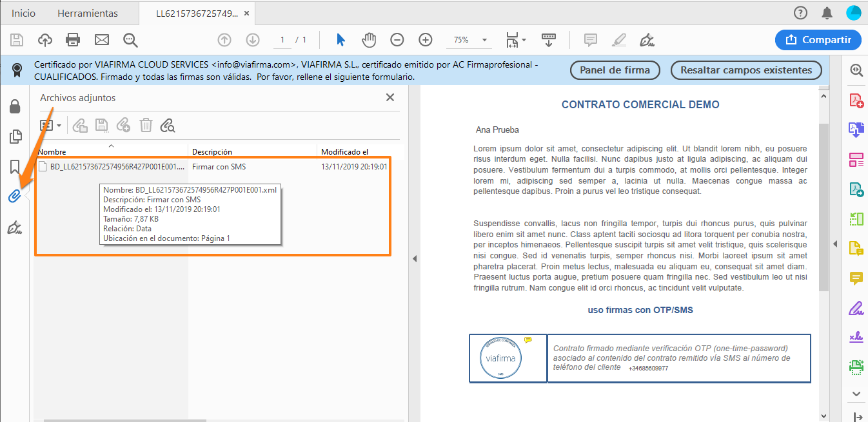The height and width of the screenshot is (422, 868).
Task: Collapse the left navigation pane arrow
Action: click(415, 258)
